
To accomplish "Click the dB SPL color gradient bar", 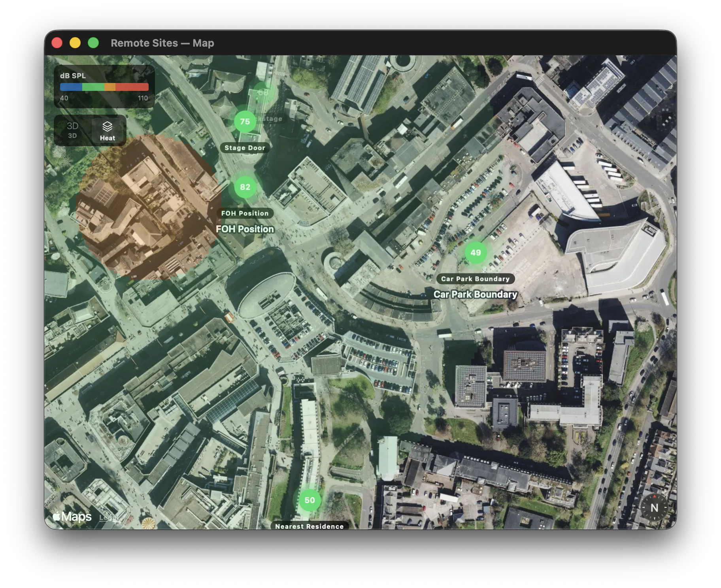I will [104, 87].
